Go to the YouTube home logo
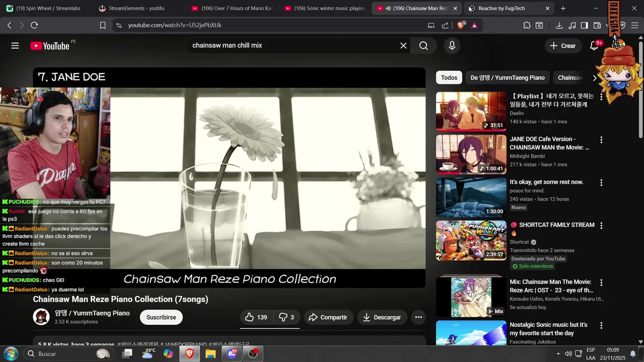This screenshot has height=362, width=644. point(49,46)
